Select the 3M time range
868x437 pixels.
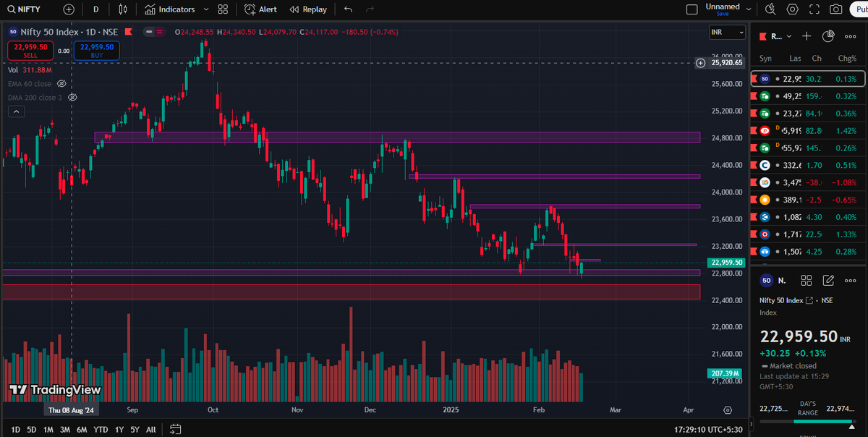[x=65, y=429]
